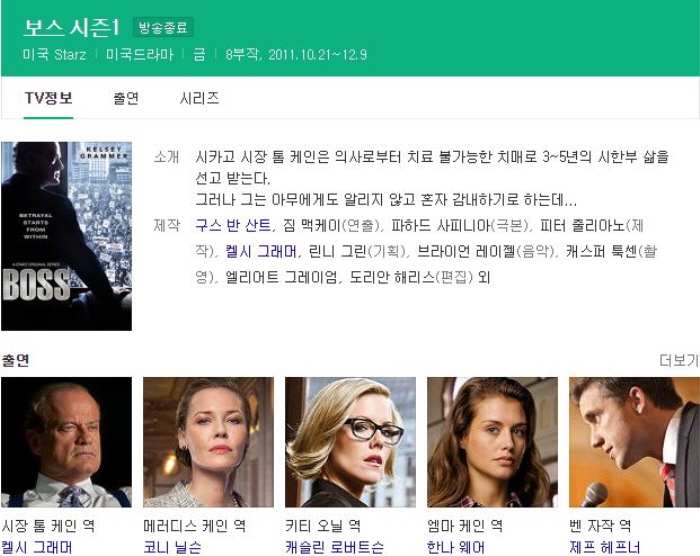This screenshot has height=556, width=700.
Task: Open the actor link 코니 닐슨
Action: [172, 547]
